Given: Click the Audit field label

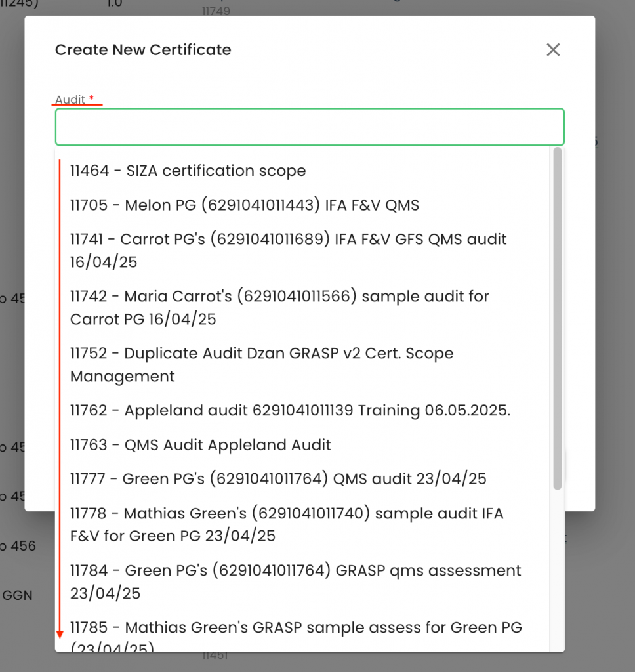Looking at the screenshot, I should click(70, 100).
